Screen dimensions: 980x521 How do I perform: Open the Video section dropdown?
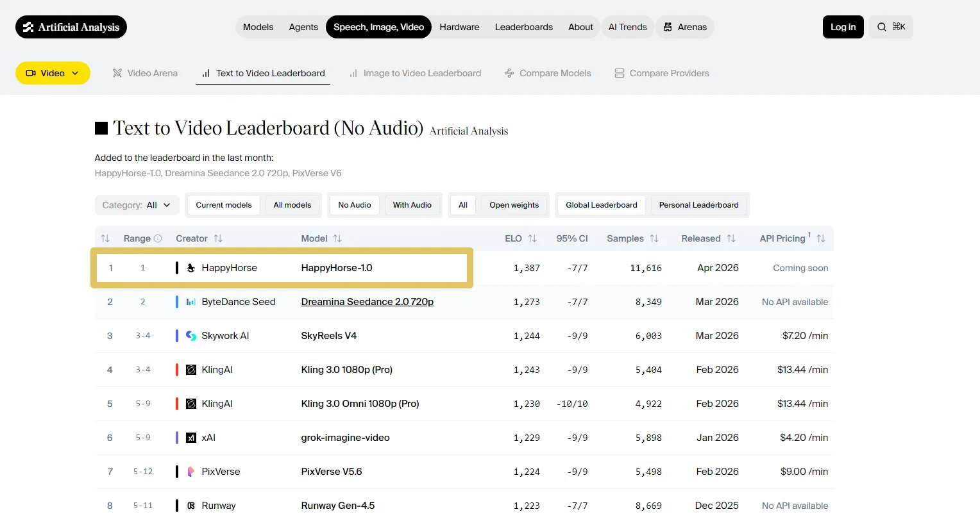pos(53,73)
